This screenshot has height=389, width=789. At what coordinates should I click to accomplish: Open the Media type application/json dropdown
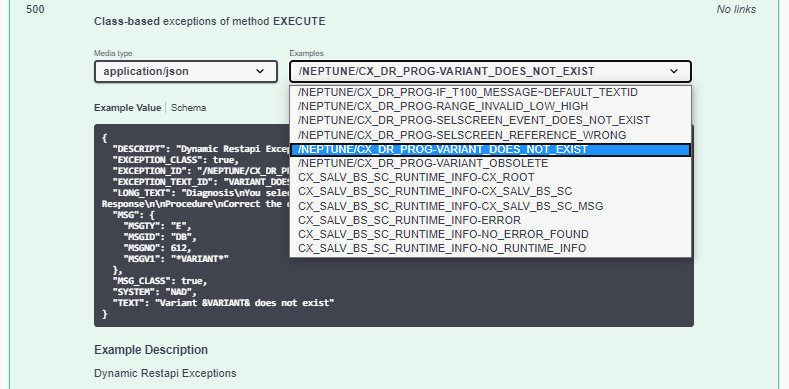pos(186,71)
